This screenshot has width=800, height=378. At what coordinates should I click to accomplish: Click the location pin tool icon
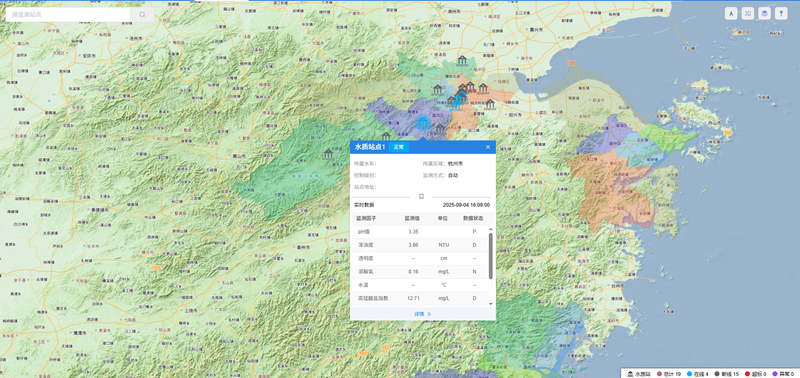781,14
